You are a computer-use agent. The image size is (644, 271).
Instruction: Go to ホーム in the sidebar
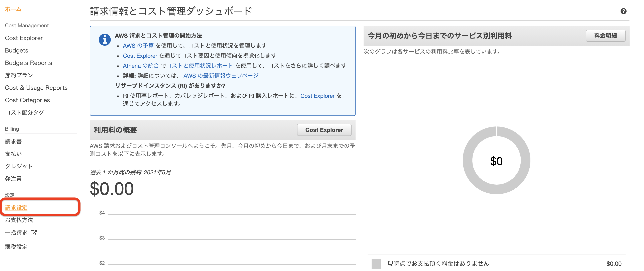13,9
